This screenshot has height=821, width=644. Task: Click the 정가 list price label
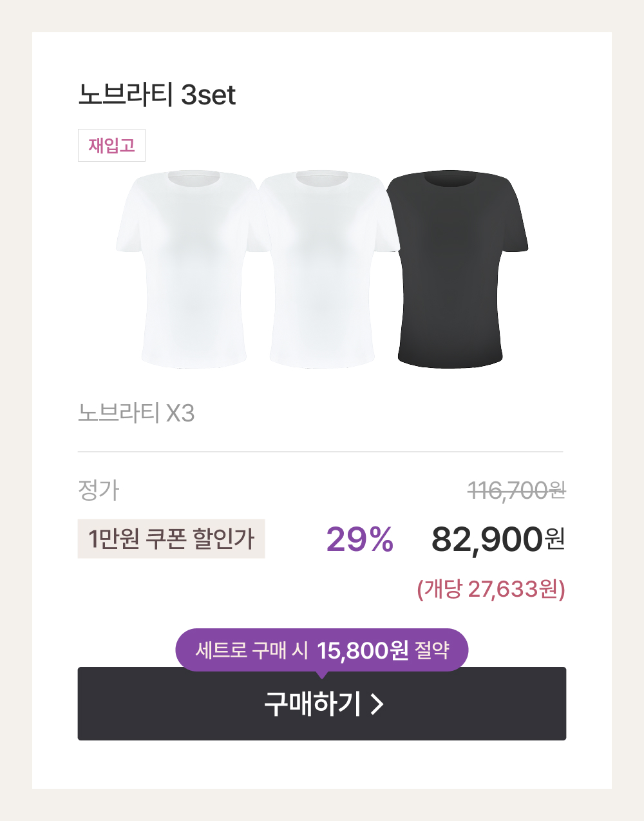[99, 490]
